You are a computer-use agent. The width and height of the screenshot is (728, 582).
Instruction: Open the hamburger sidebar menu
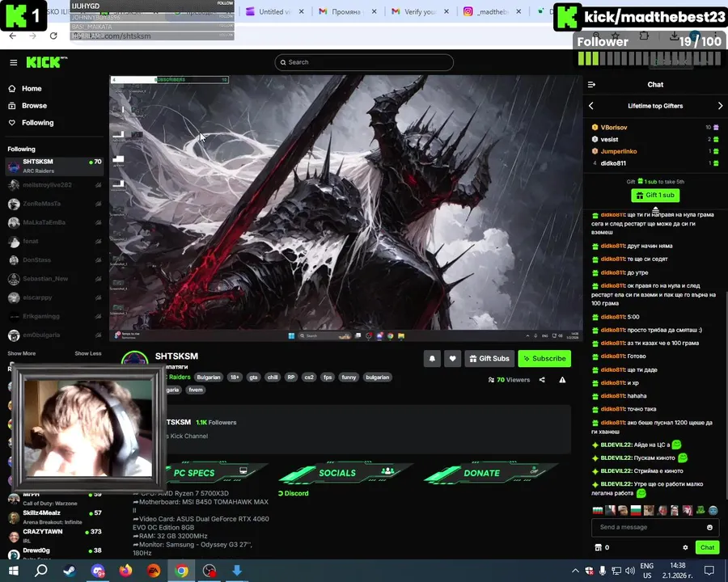14,62
